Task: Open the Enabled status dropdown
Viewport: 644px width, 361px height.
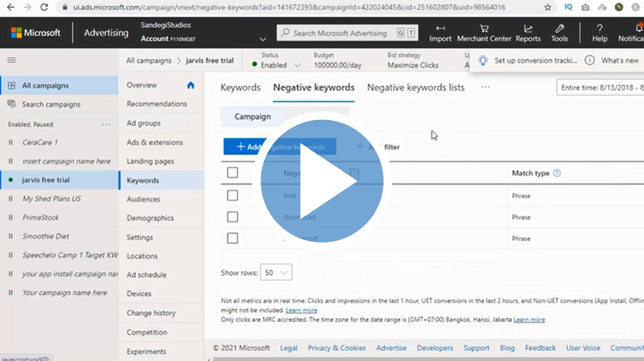Action: tap(298, 65)
